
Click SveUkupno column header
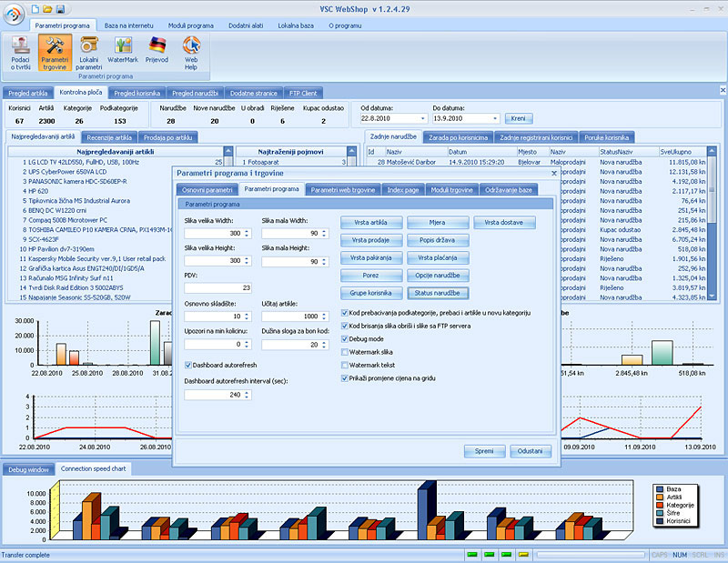682,151
